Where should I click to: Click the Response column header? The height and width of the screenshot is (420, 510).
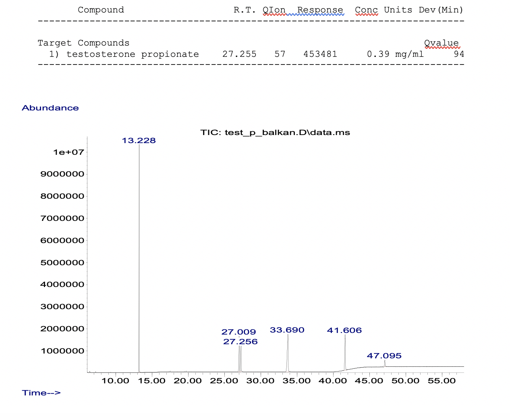tap(320, 10)
